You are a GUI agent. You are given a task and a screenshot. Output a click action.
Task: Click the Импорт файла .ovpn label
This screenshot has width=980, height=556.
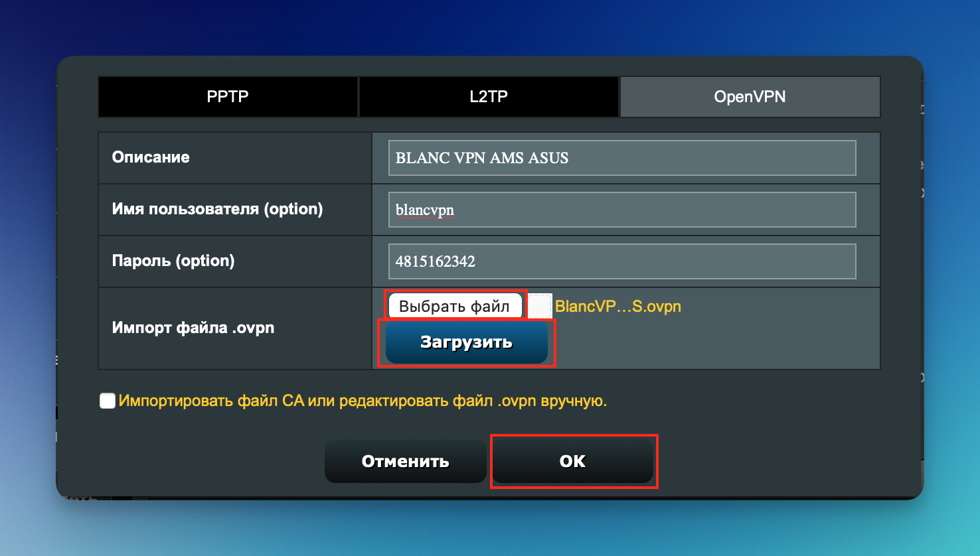coord(193,328)
